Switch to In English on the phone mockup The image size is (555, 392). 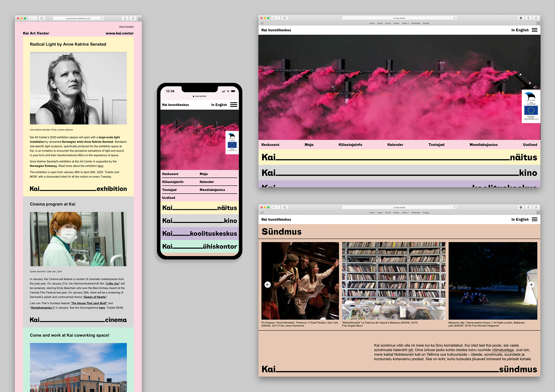[219, 105]
